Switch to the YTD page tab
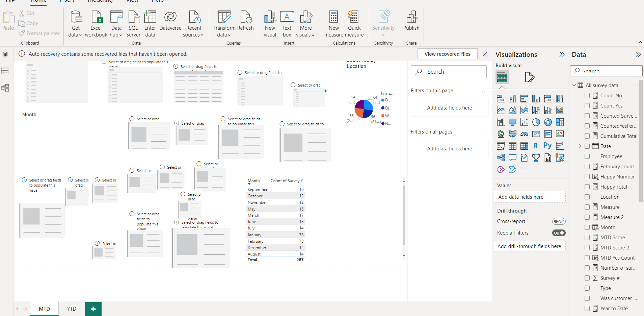The width and height of the screenshot is (644, 316). 72,309
